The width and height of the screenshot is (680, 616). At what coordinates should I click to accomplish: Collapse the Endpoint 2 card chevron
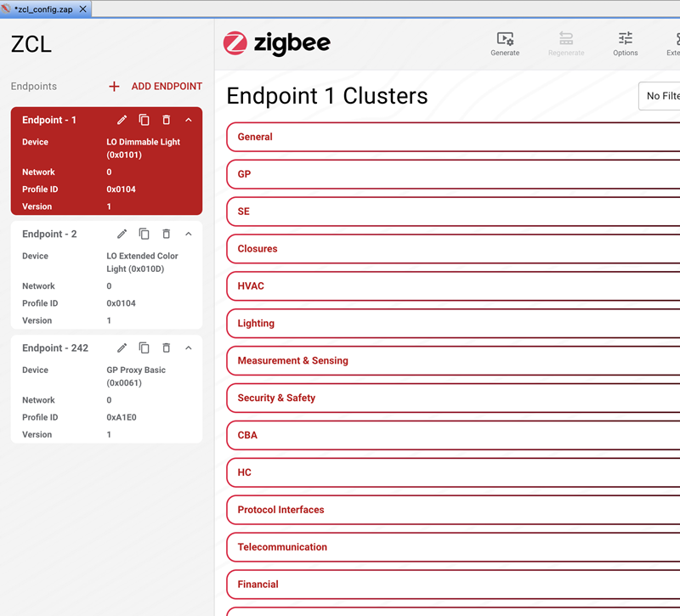pyautogui.click(x=189, y=235)
